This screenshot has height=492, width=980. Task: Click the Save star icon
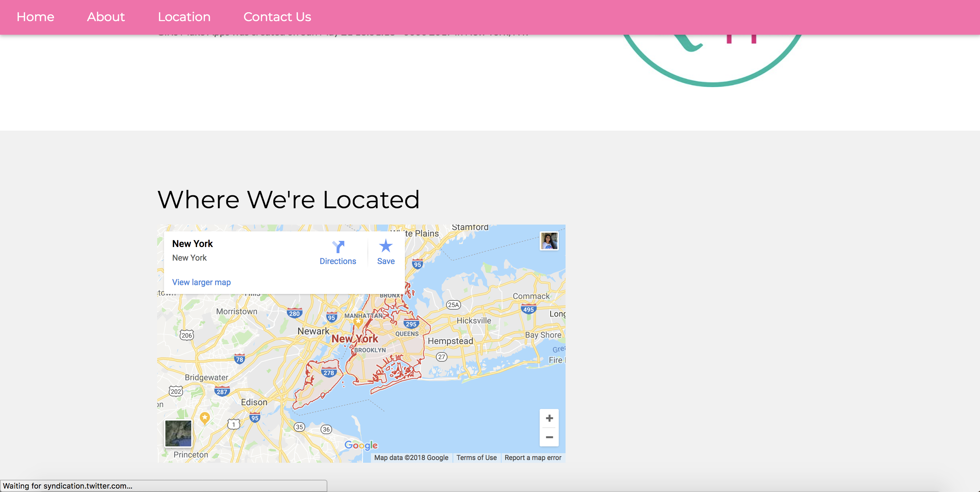(x=386, y=246)
